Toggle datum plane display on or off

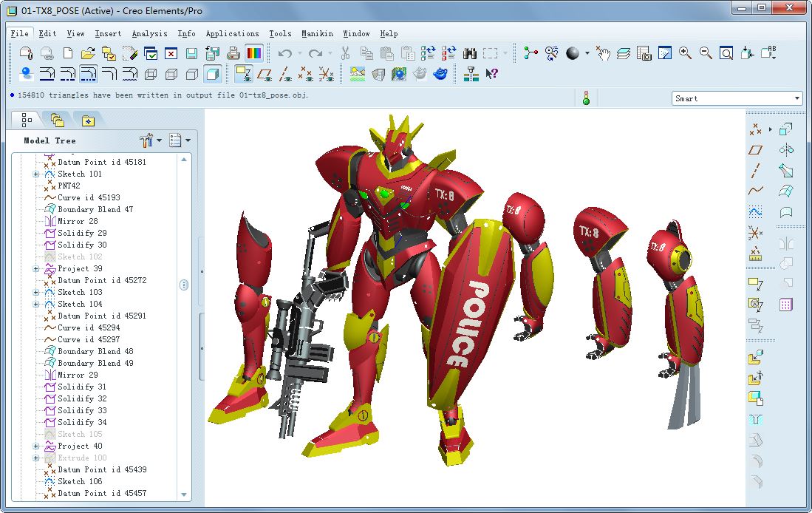coord(265,74)
